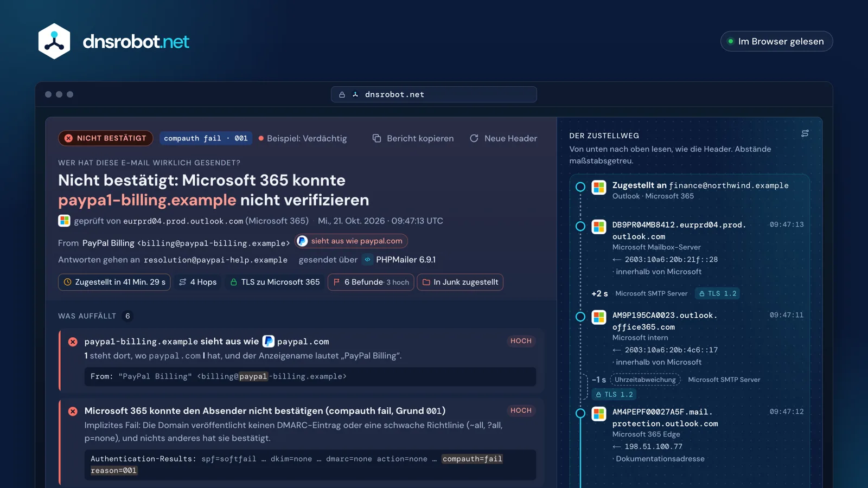Click Bericht kopieren button
The image size is (868, 488).
(413, 138)
